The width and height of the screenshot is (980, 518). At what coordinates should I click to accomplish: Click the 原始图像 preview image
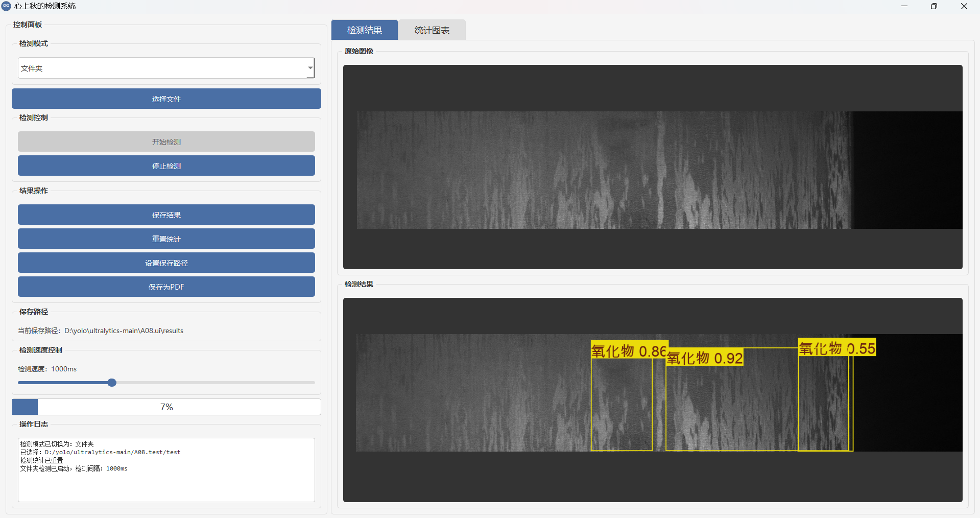[x=653, y=167]
